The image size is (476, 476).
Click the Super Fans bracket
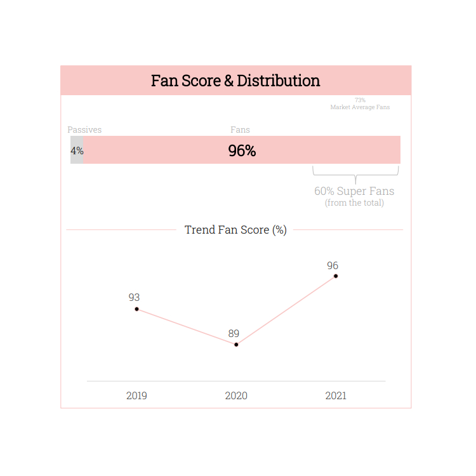point(355,175)
